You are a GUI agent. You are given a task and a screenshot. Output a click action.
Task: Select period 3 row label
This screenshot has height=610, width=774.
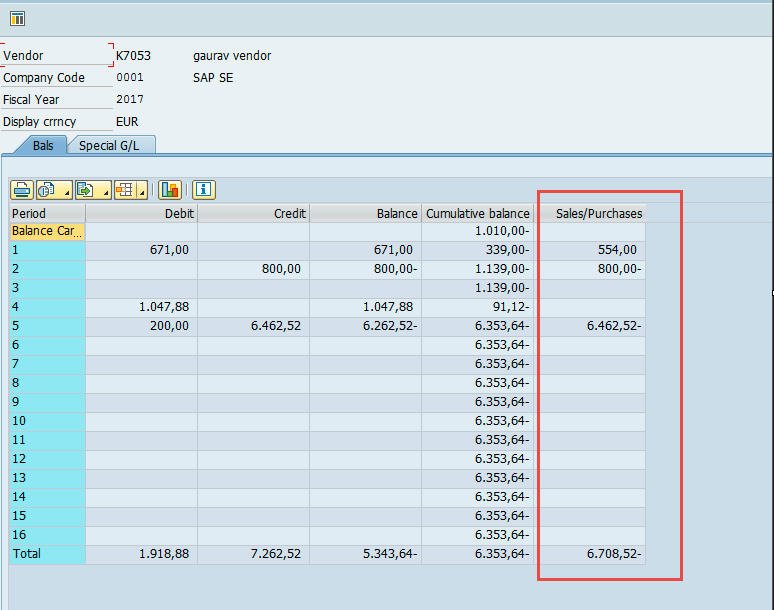(47, 288)
